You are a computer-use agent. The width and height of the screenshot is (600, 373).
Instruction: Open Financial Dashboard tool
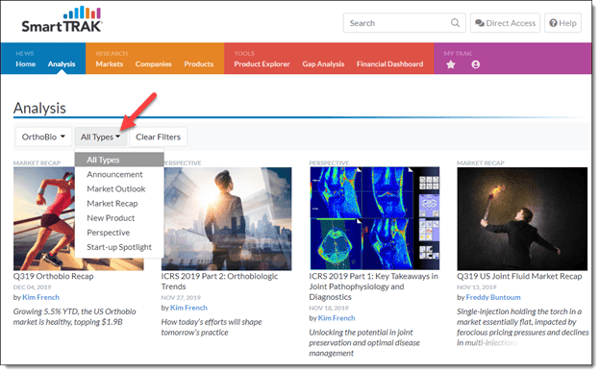tap(390, 64)
